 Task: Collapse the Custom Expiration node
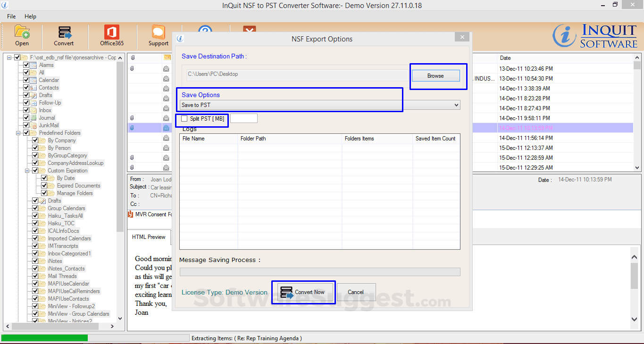coord(27,171)
